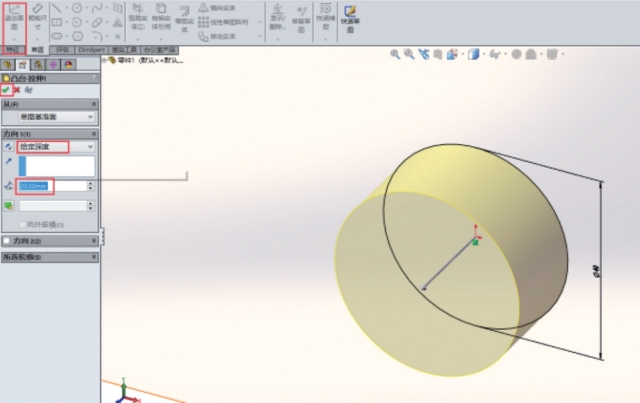Image resolution: width=640 pixels, height=403 pixels.
Task: Confirm the extrude with green checkmark
Action: (x=6, y=90)
